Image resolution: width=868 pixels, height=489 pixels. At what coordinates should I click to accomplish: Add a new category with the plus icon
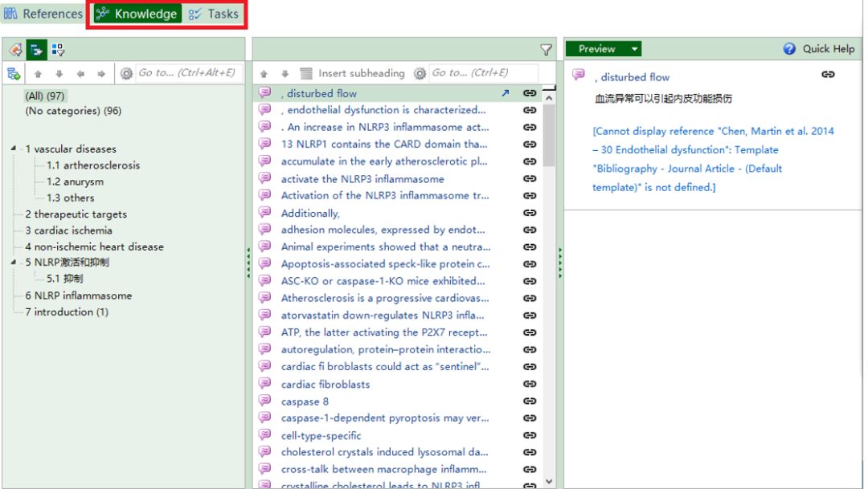coord(14,73)
